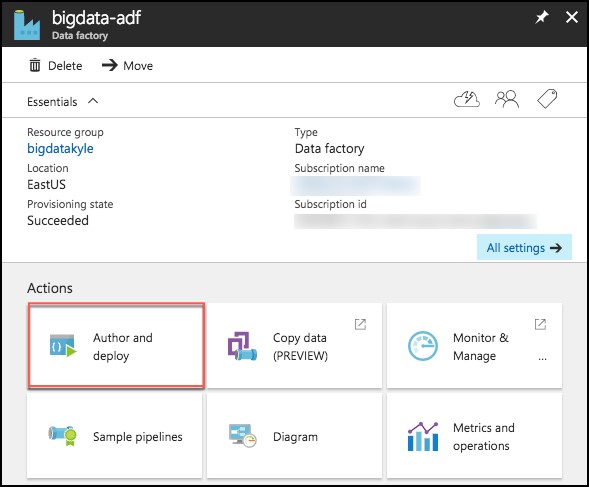Click the Diagram monitor icon
The width and height of the screenshot is (589, 487).
tap(242, 436)
